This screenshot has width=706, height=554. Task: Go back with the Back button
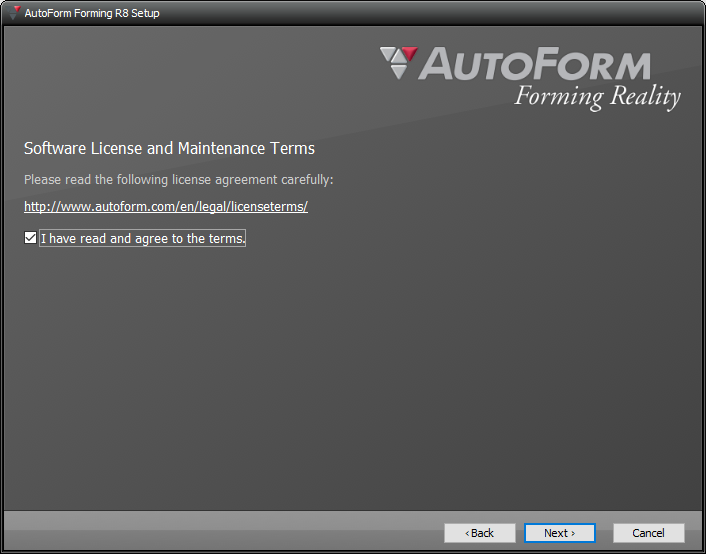pos(480,533)
